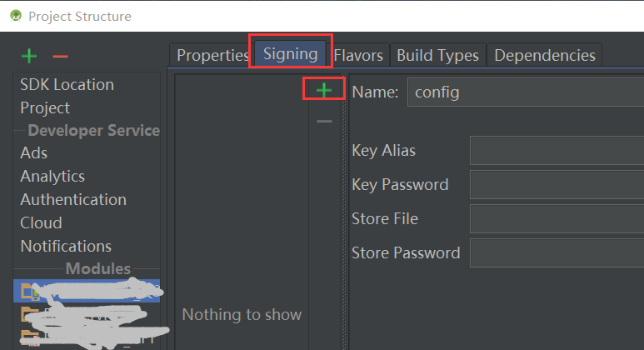Focus the Key Alias input field
This screenshot has width=644, height=350.
point(557,151)
